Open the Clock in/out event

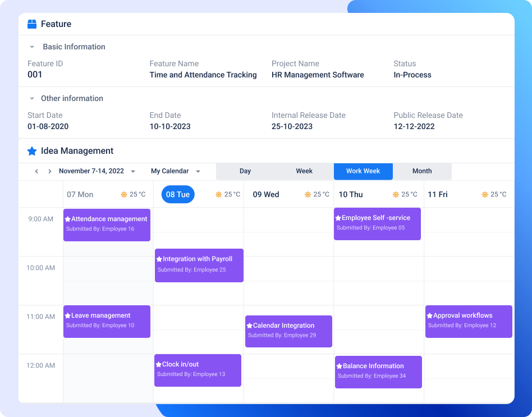198,370
